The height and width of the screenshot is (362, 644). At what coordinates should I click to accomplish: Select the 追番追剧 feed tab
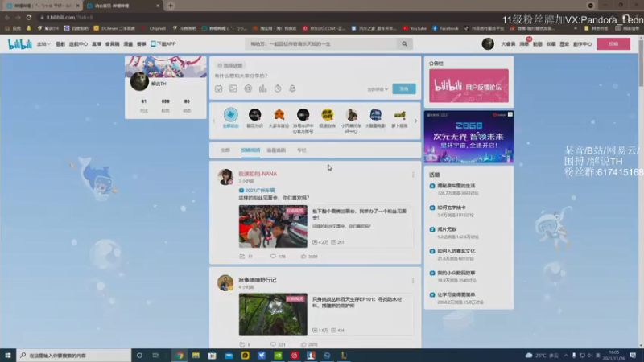(276, 150)
